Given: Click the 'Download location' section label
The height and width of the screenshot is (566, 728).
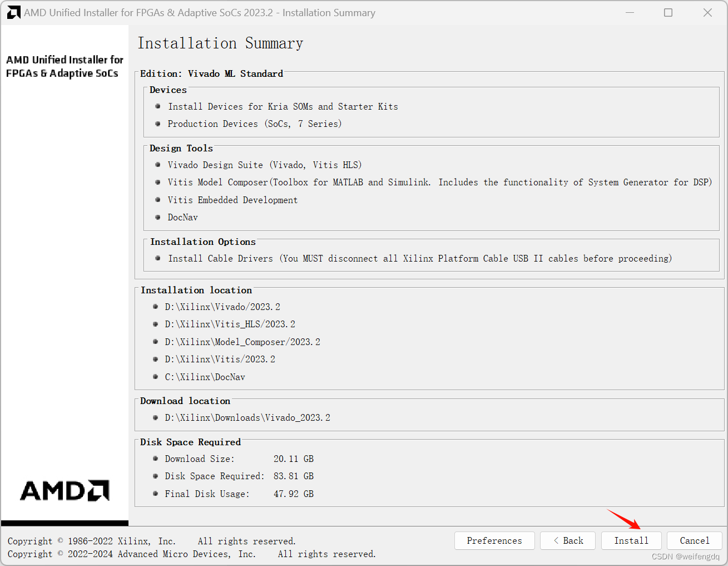Looking at the screenshot, I should click(185, 401).
